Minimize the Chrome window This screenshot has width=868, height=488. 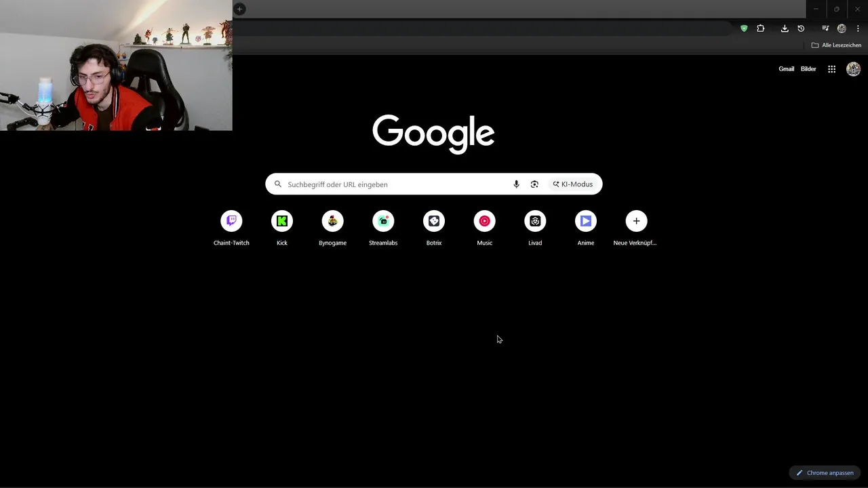coord(816,9)
